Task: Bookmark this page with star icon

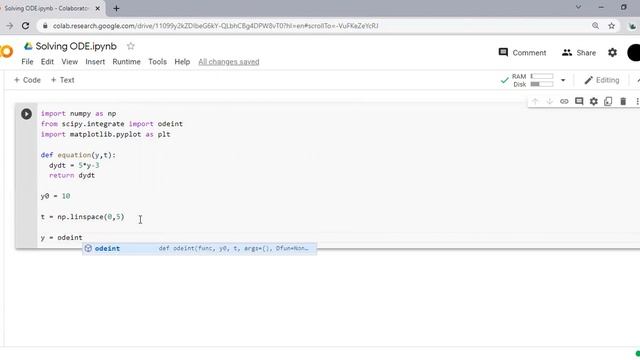Action: click(x=611, y=26)
